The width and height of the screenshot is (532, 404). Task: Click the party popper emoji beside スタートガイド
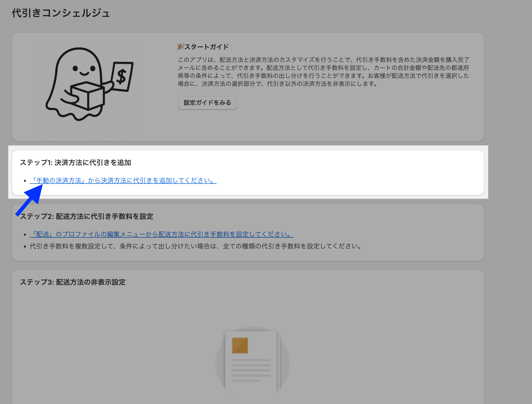coord(181,47)
